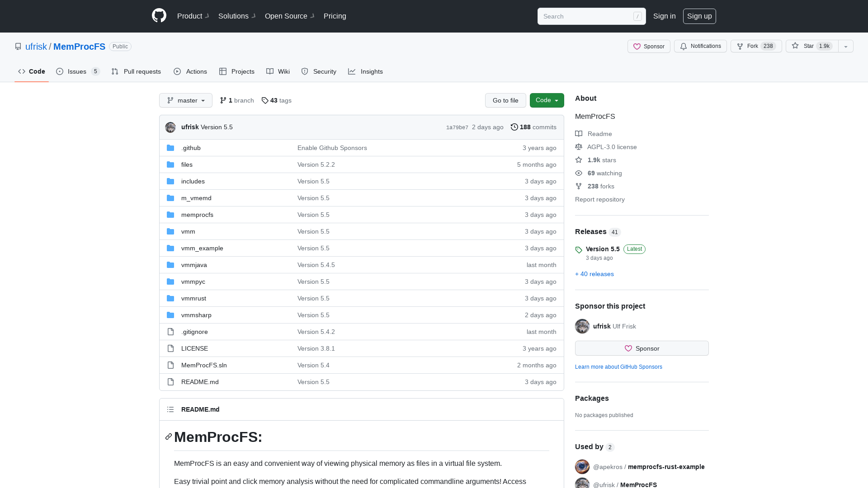868x488 pixels.
Task: Click the .gitignore file icon
Action: [170, 332]
